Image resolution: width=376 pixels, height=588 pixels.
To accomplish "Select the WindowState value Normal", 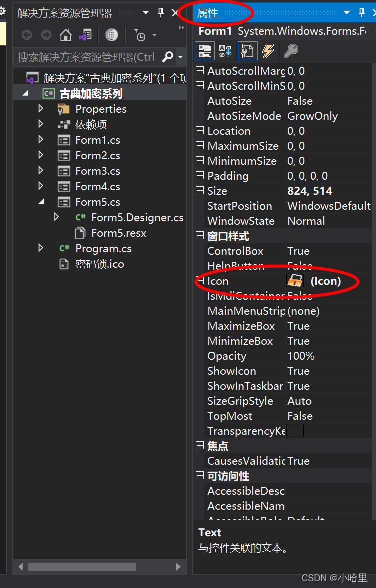I will 306,221.
